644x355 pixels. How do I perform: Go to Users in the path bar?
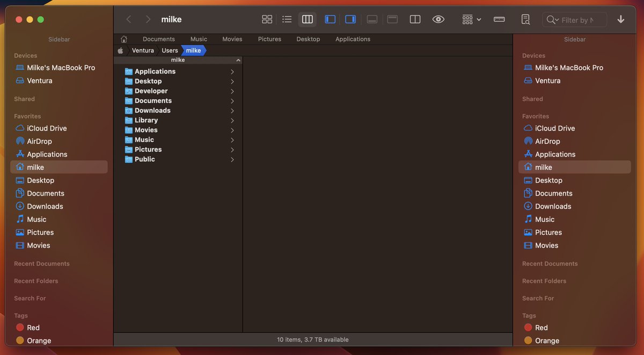pyautogui.click(x=170, y=50)
